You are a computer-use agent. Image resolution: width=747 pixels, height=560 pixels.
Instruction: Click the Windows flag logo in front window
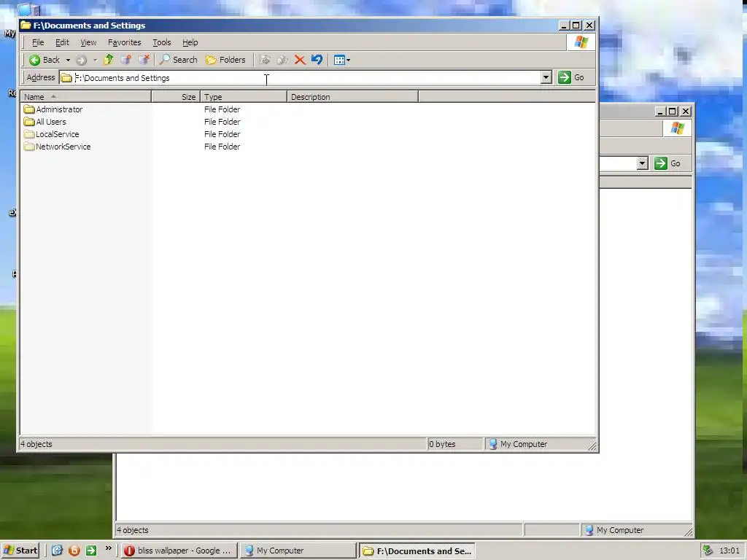pyautogui.click(x=581, y=42)
